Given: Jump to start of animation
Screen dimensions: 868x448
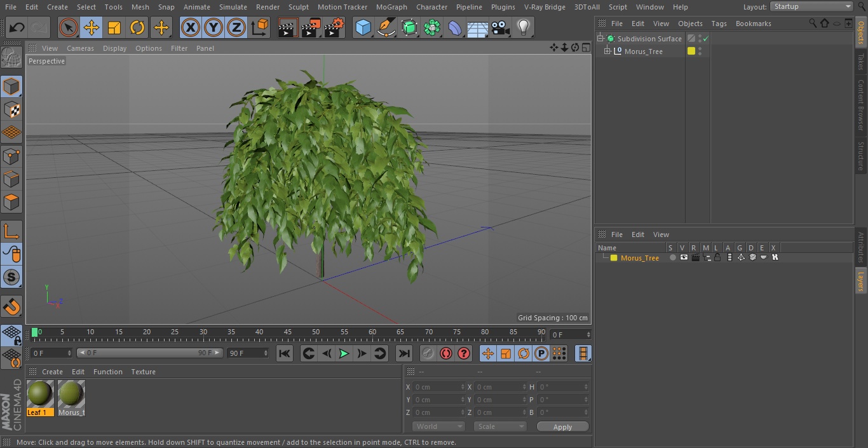Looking at the screenshot, I should click(x=285, y=354).
